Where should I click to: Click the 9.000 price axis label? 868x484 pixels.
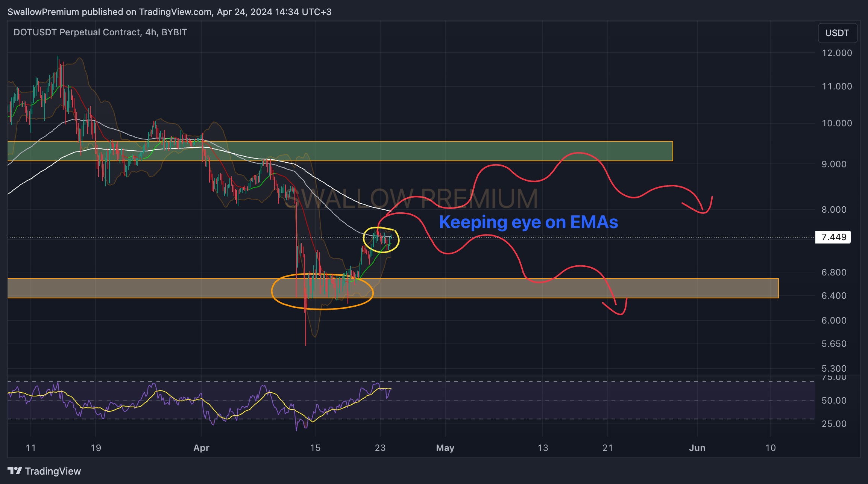[834, 164]
